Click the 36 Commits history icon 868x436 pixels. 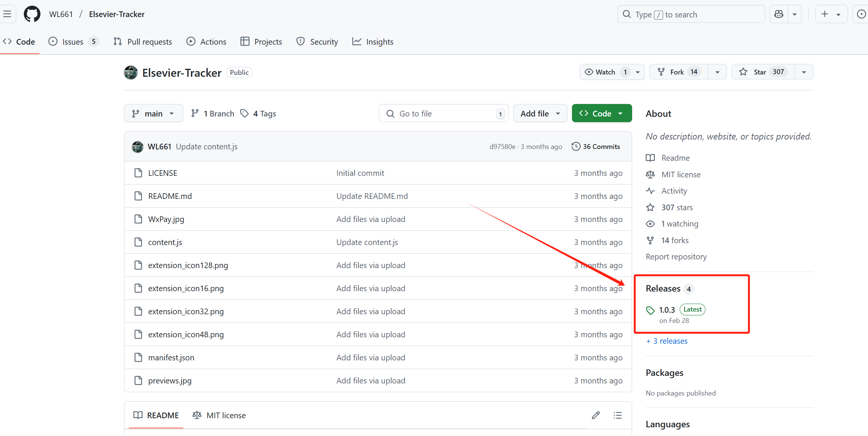(x=576, y=146)
